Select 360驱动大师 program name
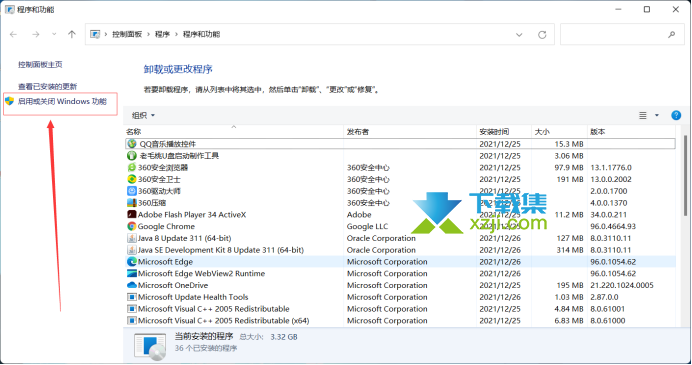The image size is (692, 365). [x=159, y=191]
